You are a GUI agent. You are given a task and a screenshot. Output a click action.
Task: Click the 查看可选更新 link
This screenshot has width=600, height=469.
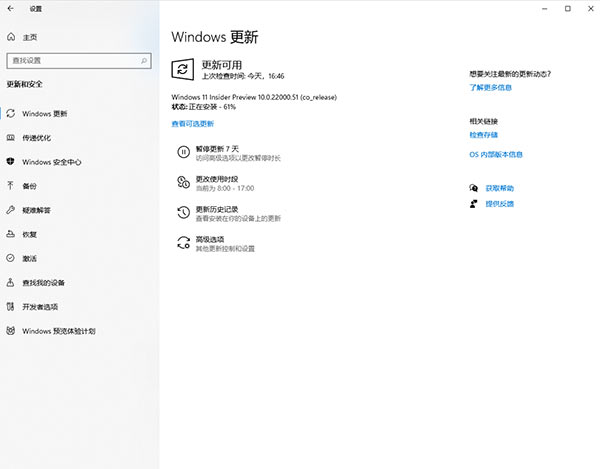coord(192,124)
